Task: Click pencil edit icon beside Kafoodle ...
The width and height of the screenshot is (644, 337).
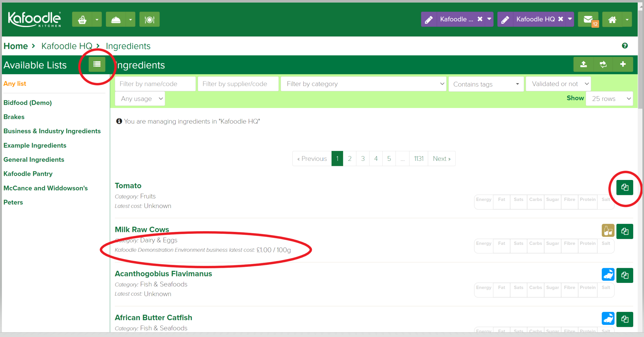Action: pyautogui.click(x=429, y=19)
